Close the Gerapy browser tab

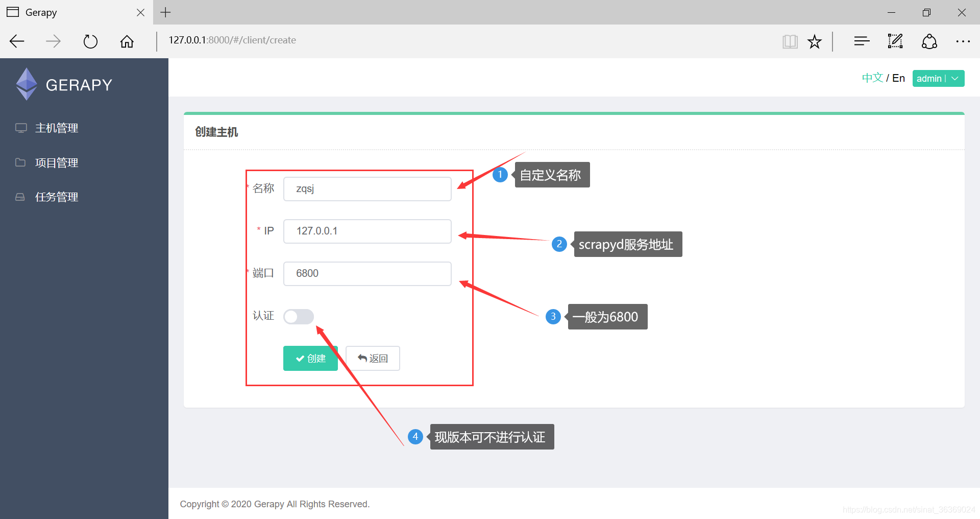(141, 12)
